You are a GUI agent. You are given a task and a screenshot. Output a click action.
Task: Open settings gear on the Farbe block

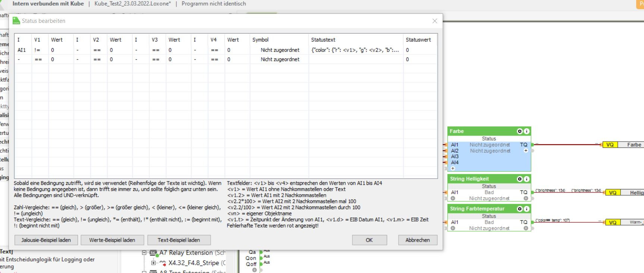click(520, 131)
